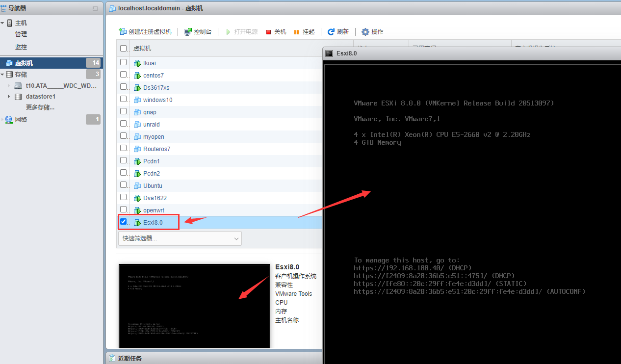Image resolution: width=621 pixels, height=364 pixels.
Task: Click the Esxi8.0 console window title icon
Action: pos(330,53)
